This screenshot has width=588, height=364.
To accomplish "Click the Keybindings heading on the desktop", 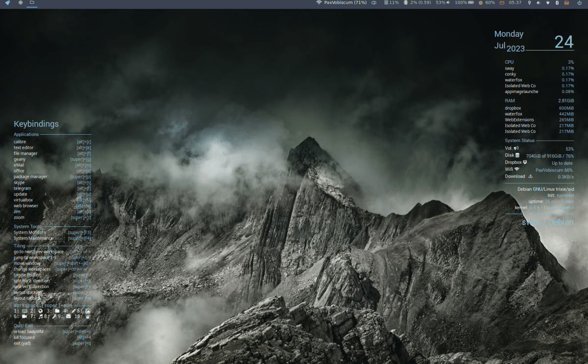I will [36, 124].
